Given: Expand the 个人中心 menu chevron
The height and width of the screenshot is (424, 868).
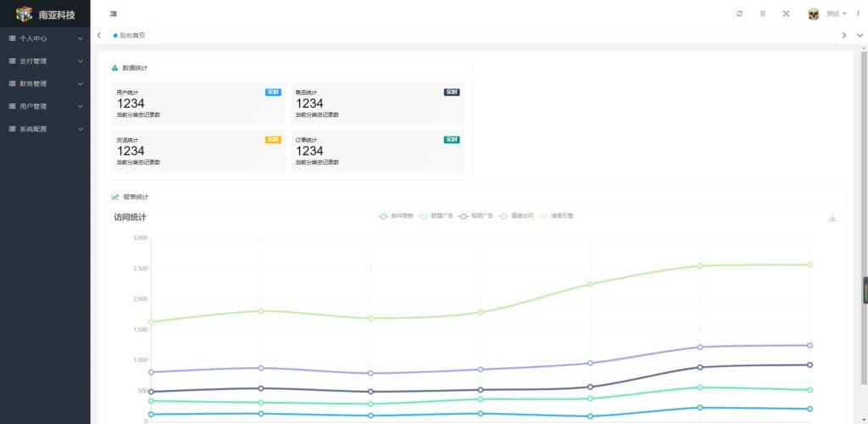Looking at the screenshot, I should coord(81,39).
